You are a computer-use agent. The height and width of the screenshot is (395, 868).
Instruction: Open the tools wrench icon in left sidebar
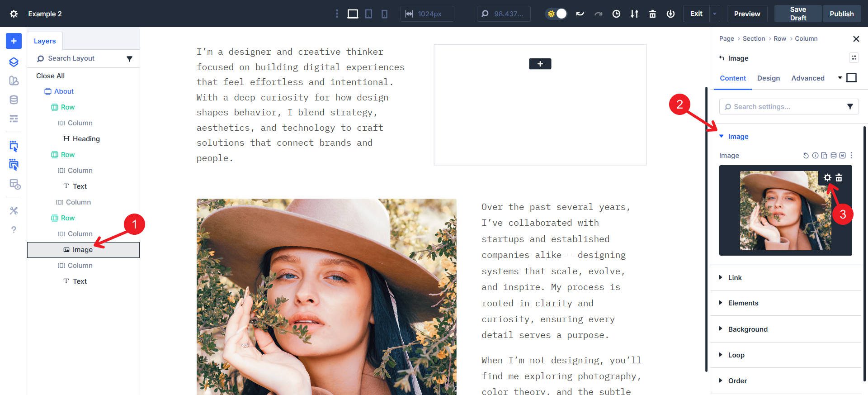[14, 210]
